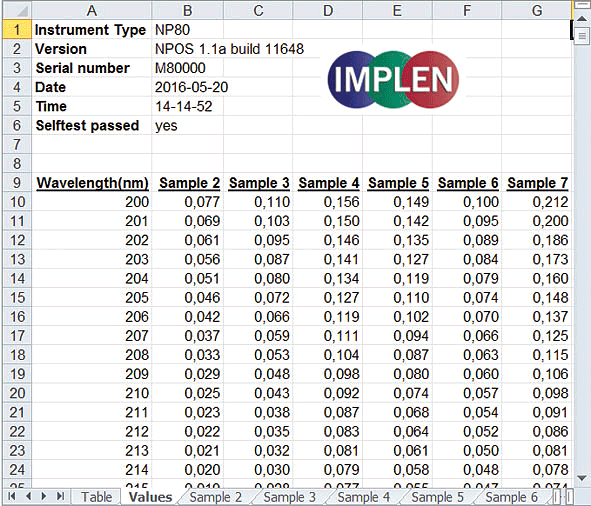Select Sample 7 value 0,078

click(537, 469)
